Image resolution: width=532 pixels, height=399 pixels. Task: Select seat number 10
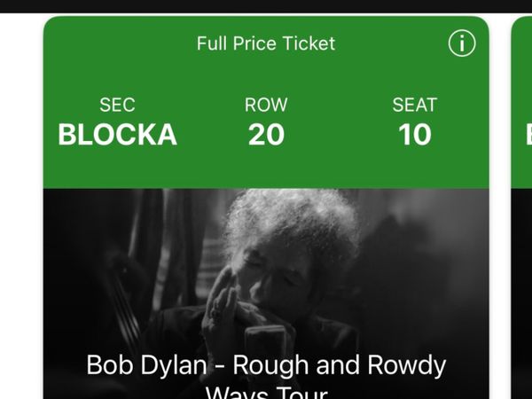tap(414, 135)
